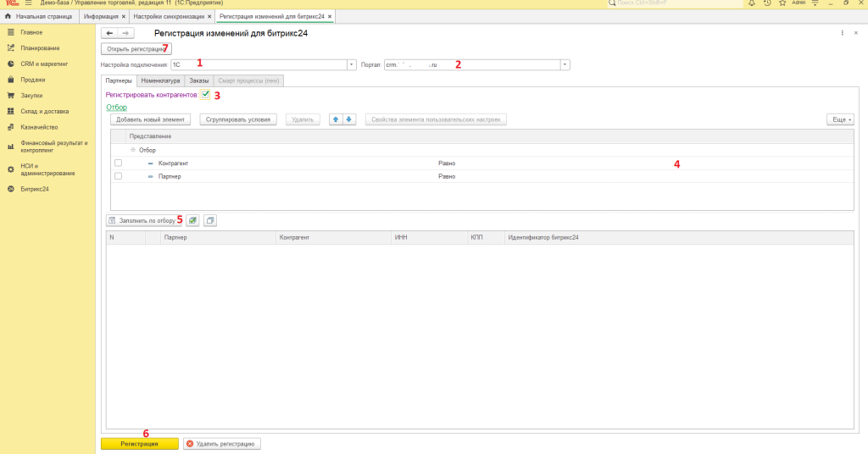The width and height of the screenshot is (868, 454).
Task: Click the top search field
Action: 676,3
